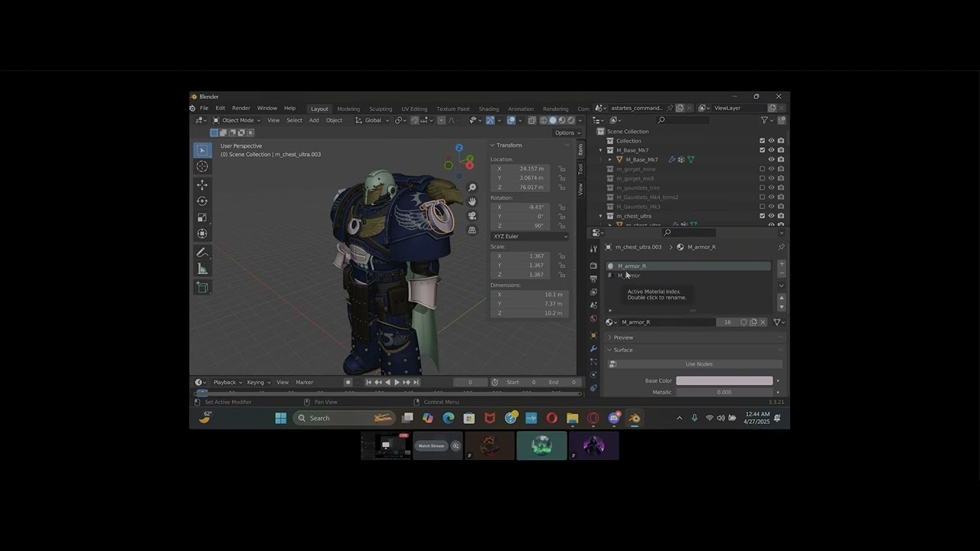The image size is (980, 551).
Task: Open the File menu
Action: click(x=204, y=108)
